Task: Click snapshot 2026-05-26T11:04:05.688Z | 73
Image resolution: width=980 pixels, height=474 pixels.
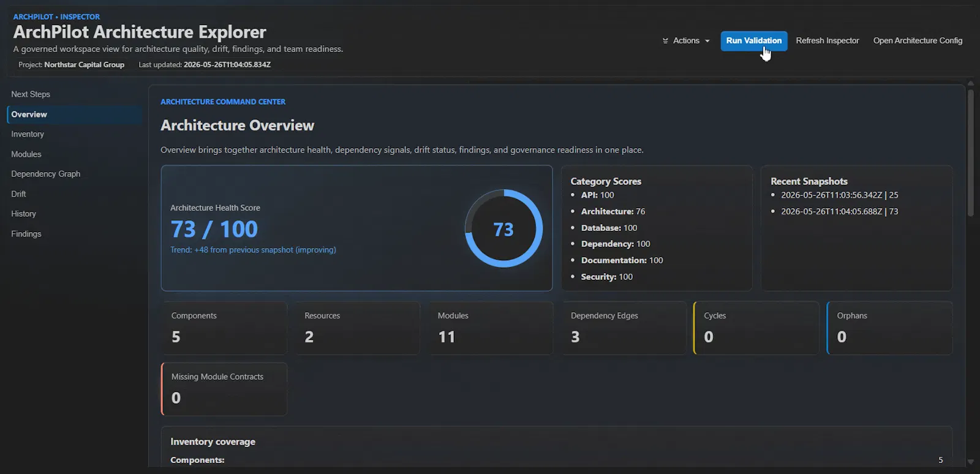Action: [x=839, y=211]
